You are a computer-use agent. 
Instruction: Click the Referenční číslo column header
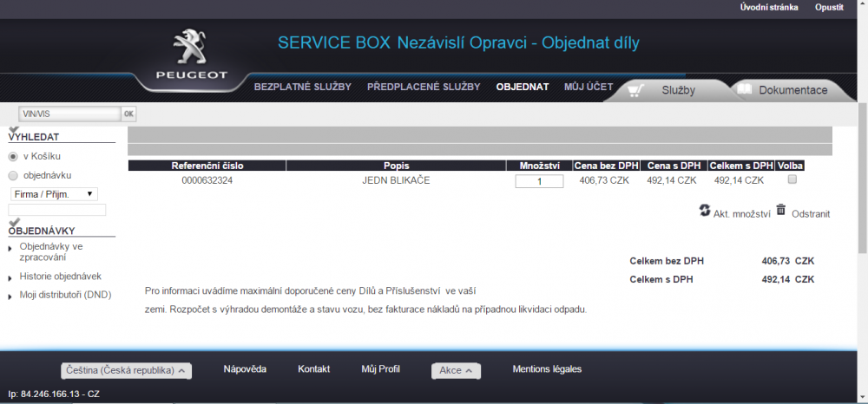(x=207, y=166)
